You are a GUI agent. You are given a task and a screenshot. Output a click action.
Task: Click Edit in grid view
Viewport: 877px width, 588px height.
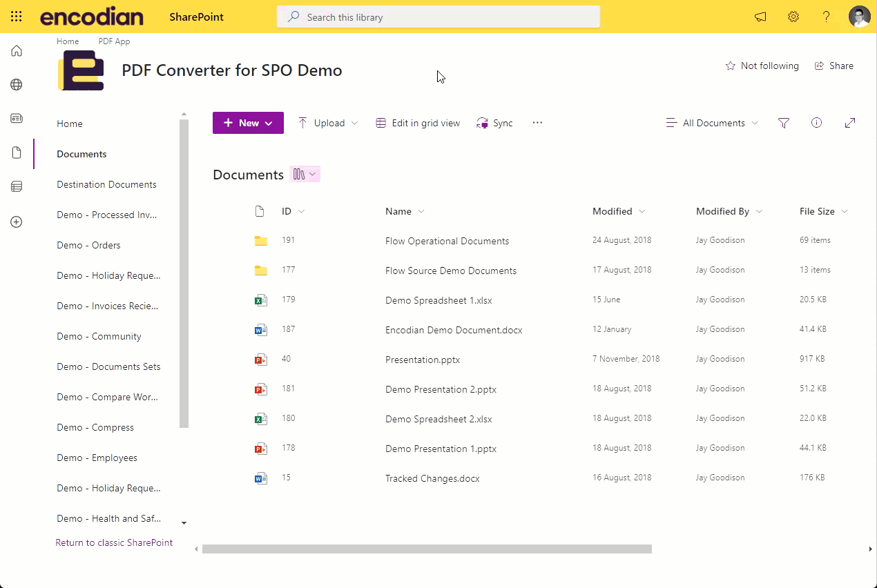[x=418, y=123]
